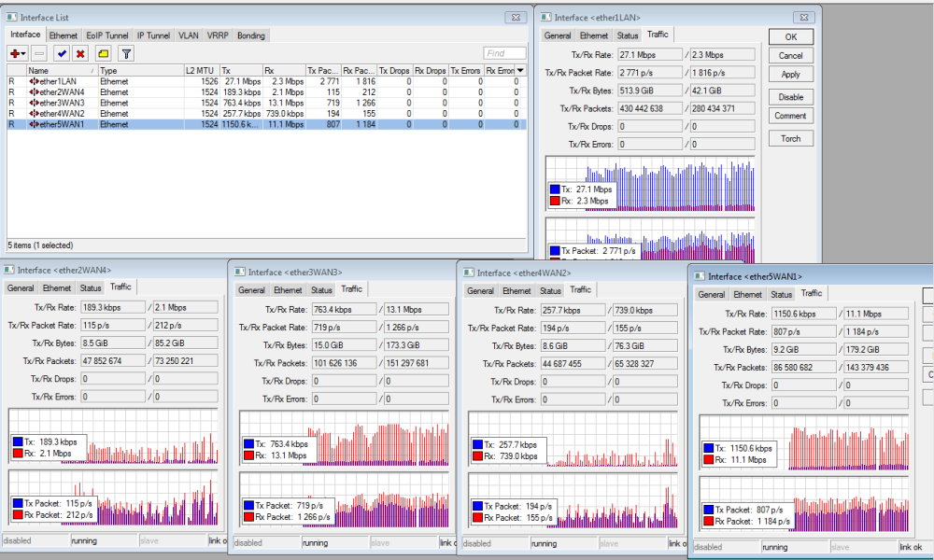The height and width of the screenshot is (560, 934).
Task: Open Status tab in ether5WAN1 window
Action: [x=782, y=295]
